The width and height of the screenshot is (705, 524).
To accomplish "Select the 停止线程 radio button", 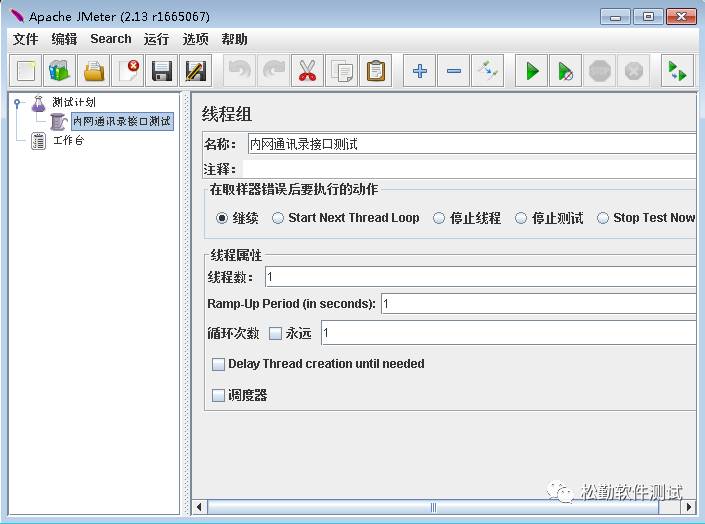I will [x=439, y=218].
